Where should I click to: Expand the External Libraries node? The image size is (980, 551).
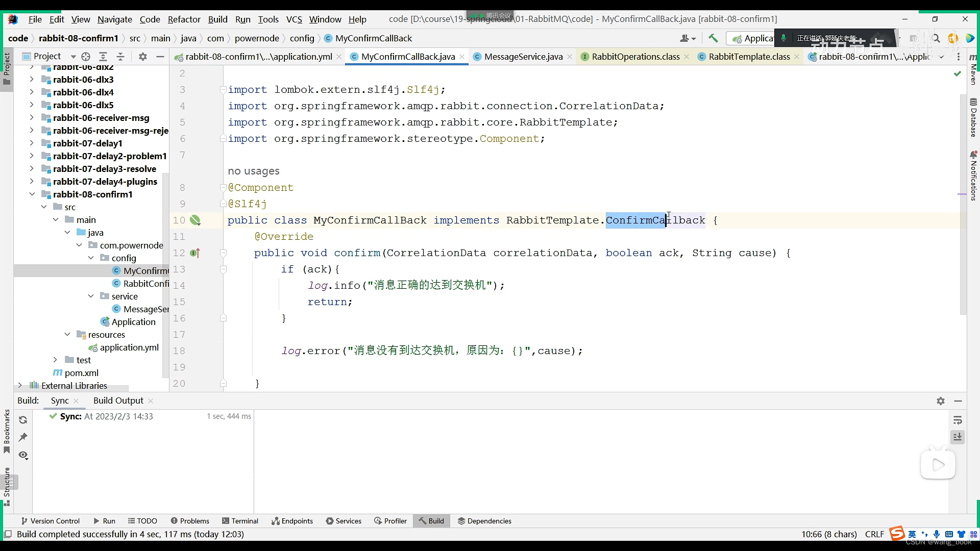pyautogui.click(x=20, y=386)
